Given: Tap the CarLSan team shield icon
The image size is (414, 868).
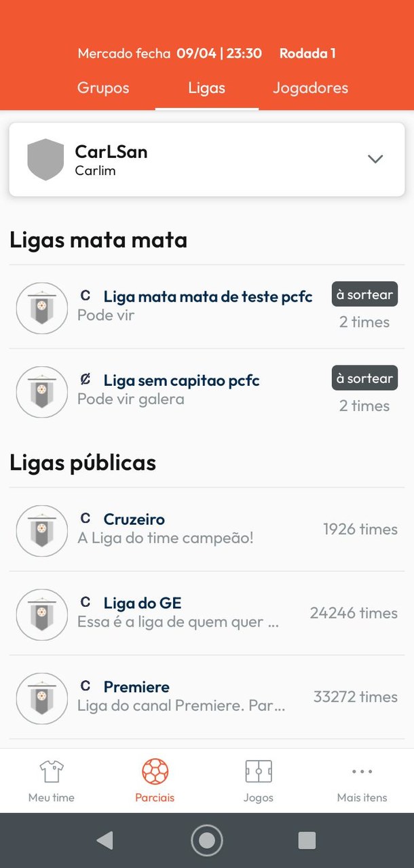Looking at the screenshot, I should click(x=45, y=159).
